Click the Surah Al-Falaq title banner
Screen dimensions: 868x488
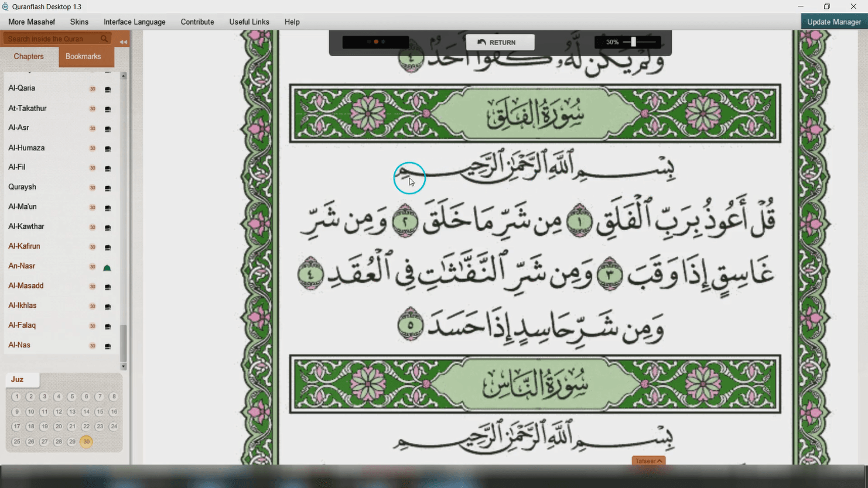535,114
